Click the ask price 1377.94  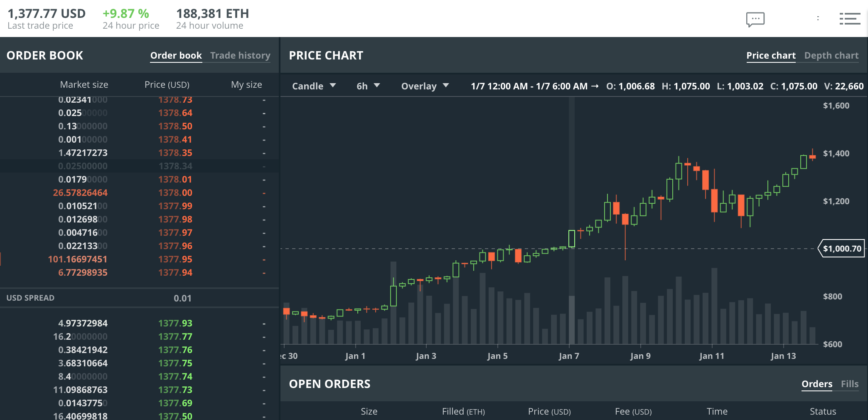175,272
